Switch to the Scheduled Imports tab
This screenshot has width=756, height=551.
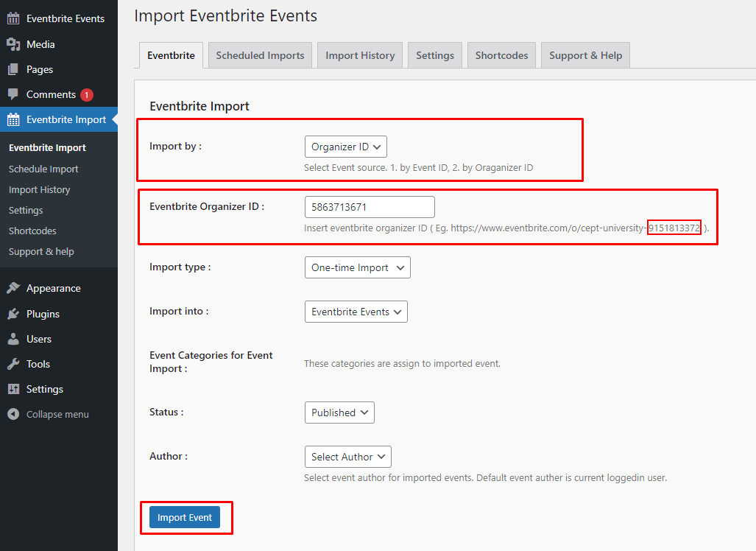click(x=259, y=55)
